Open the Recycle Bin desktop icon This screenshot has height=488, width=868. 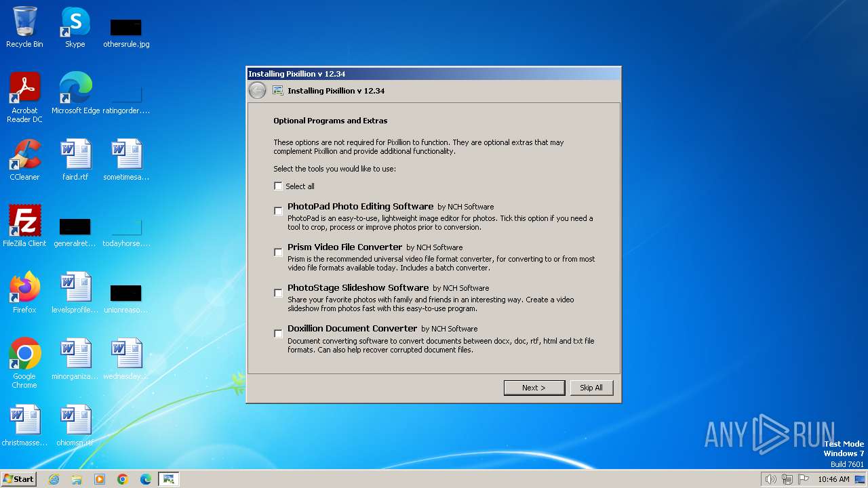(24, 27)
